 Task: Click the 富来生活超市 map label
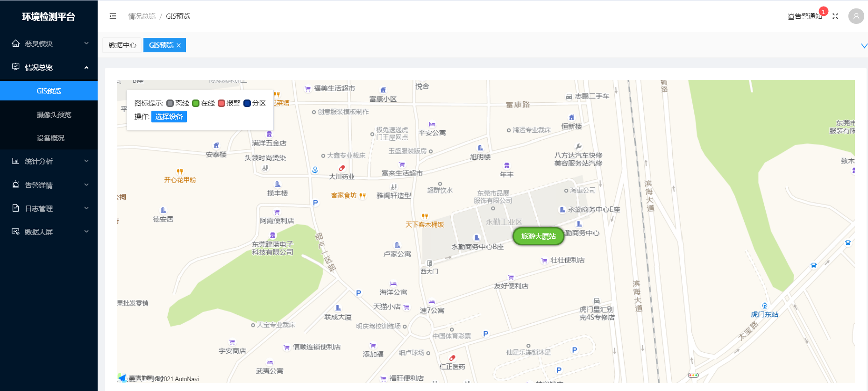pos(402,173)
